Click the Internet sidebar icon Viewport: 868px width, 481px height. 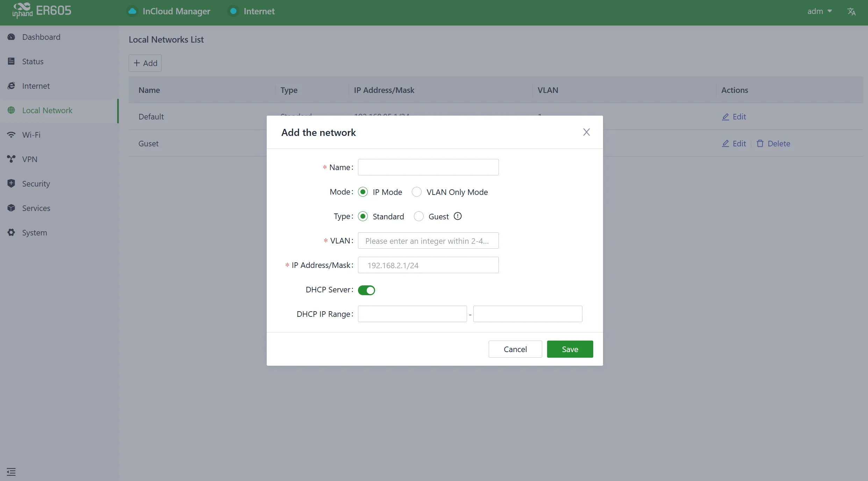pos(11,86)
